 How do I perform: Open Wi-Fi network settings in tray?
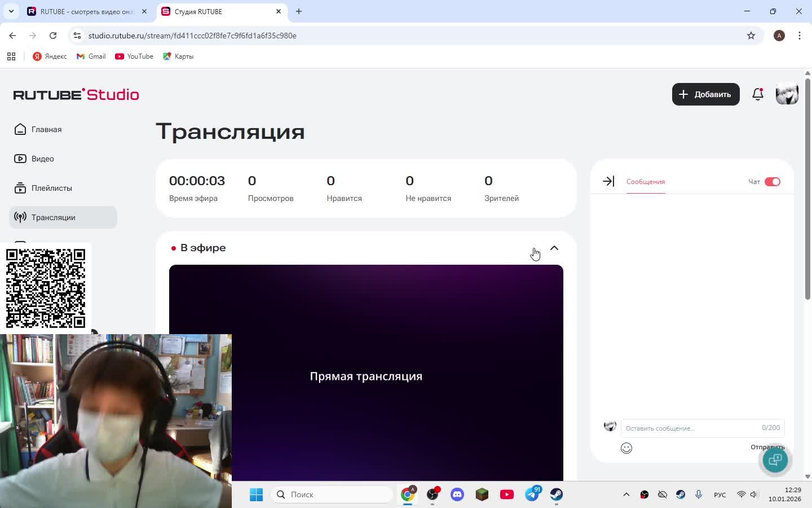coord(741,494)
